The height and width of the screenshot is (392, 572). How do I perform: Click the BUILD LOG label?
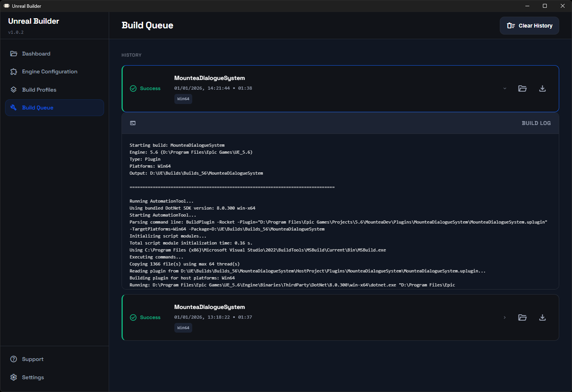pos(536,123)
